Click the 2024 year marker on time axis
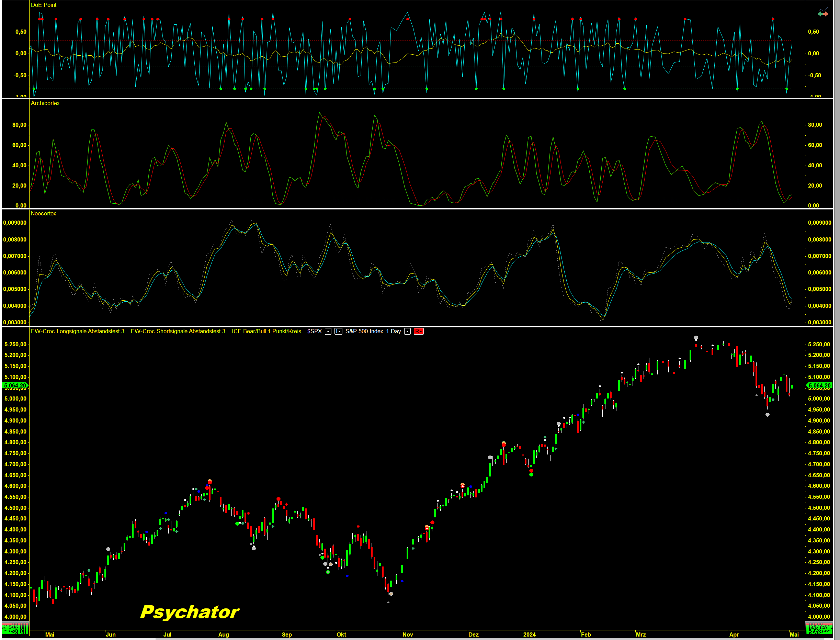 [x=529, y=634]
